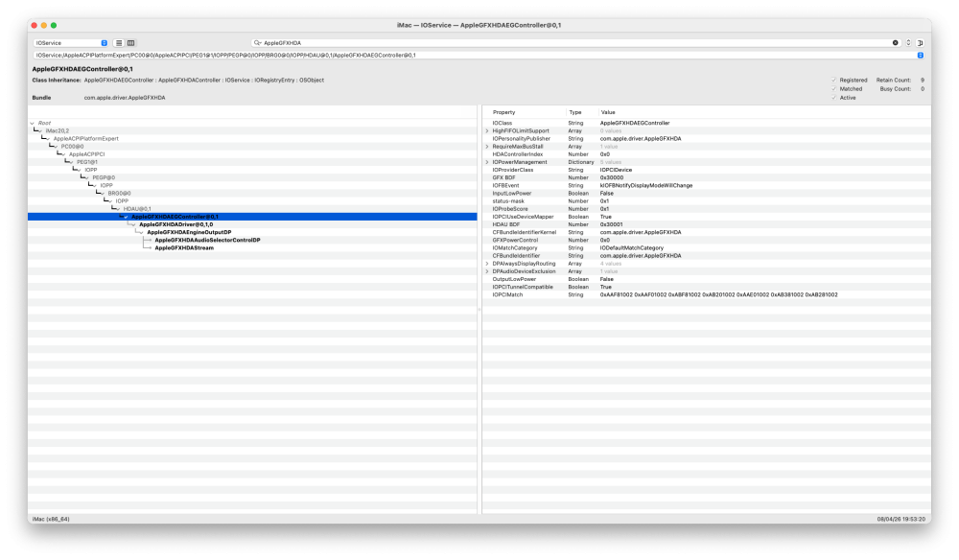Step through search results with arrows

coord(908,43)
